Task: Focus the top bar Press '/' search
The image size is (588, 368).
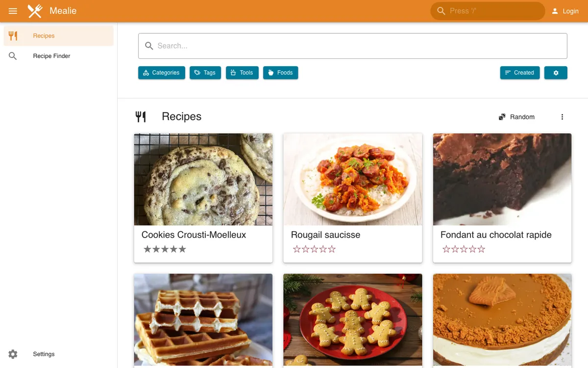Action: pos(488,11)
